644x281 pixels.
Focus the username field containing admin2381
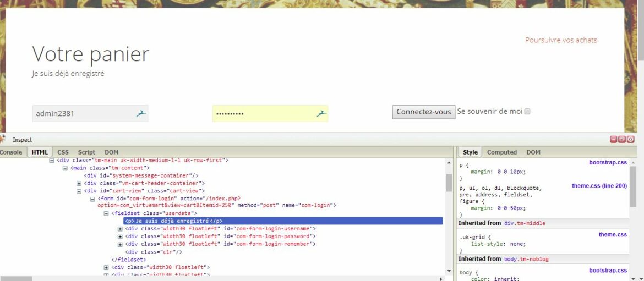83,114
